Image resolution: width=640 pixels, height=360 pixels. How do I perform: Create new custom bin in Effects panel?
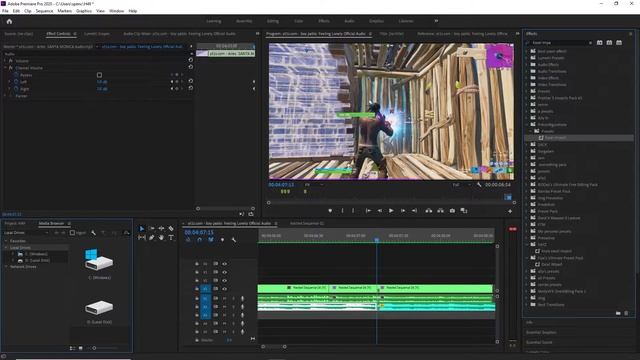coord(618,313)
